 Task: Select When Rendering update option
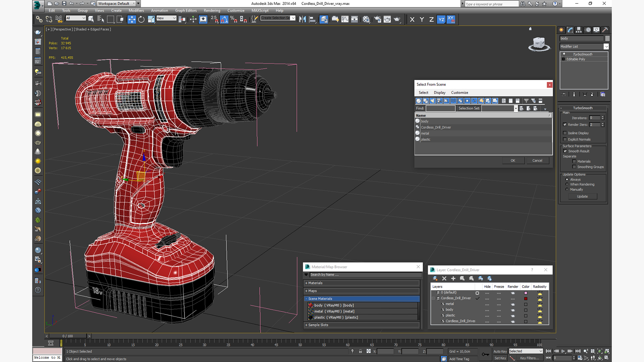[567, 184]
